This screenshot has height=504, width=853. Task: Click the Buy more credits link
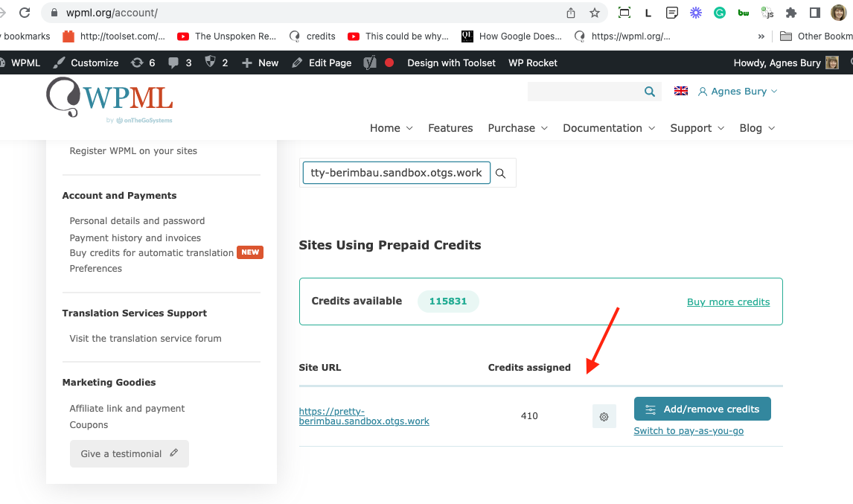[x=728, y=302]
